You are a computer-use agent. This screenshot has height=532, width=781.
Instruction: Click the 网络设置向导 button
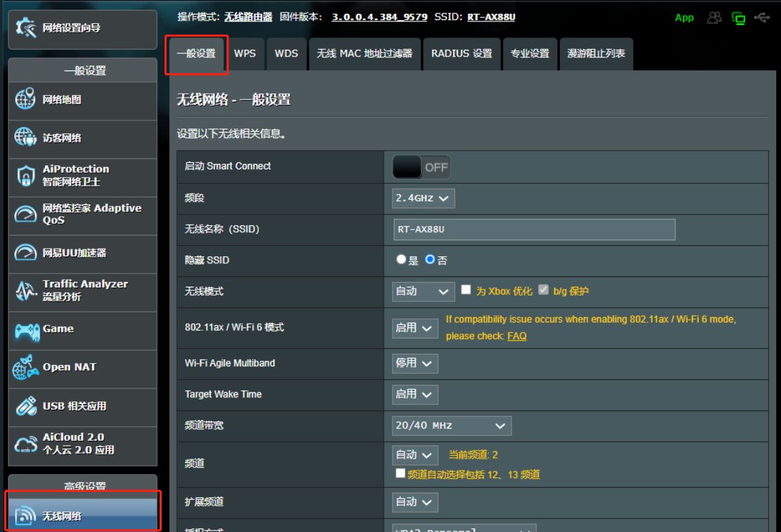[83, 30]
